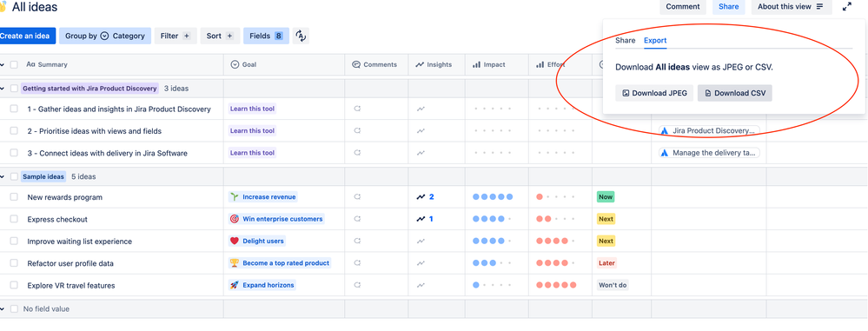Click the Increase revenue goal tag

[x=263, y=197]
